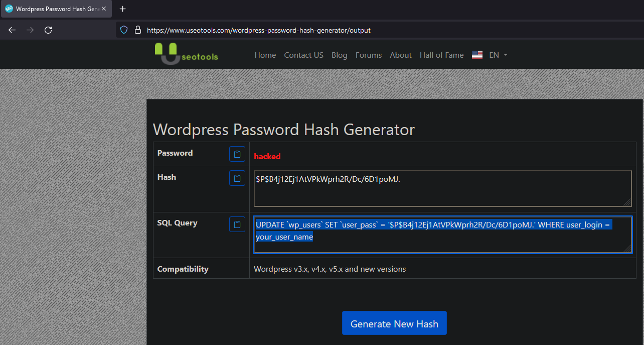The width and height of the screenshot is (644, 345).
Task: Go forward in browser history
Action: (30, 30)
